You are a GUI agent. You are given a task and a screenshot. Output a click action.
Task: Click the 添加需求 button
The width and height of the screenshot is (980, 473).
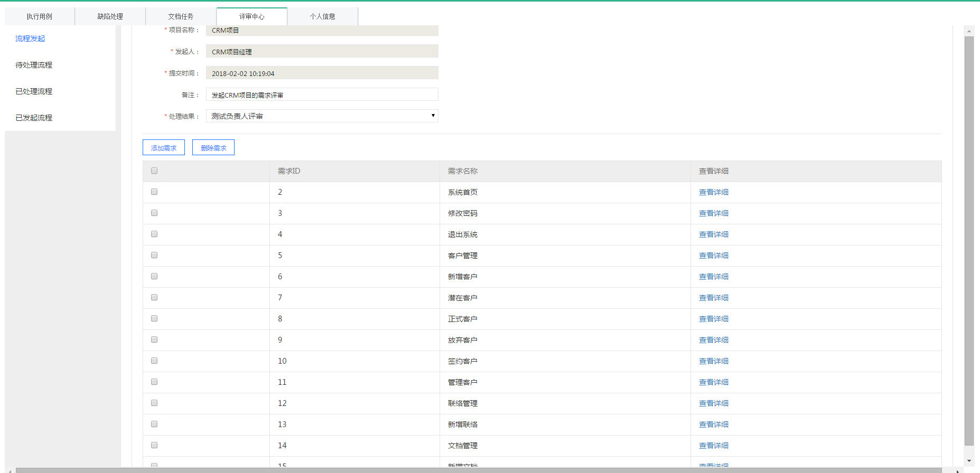[164, 148]
